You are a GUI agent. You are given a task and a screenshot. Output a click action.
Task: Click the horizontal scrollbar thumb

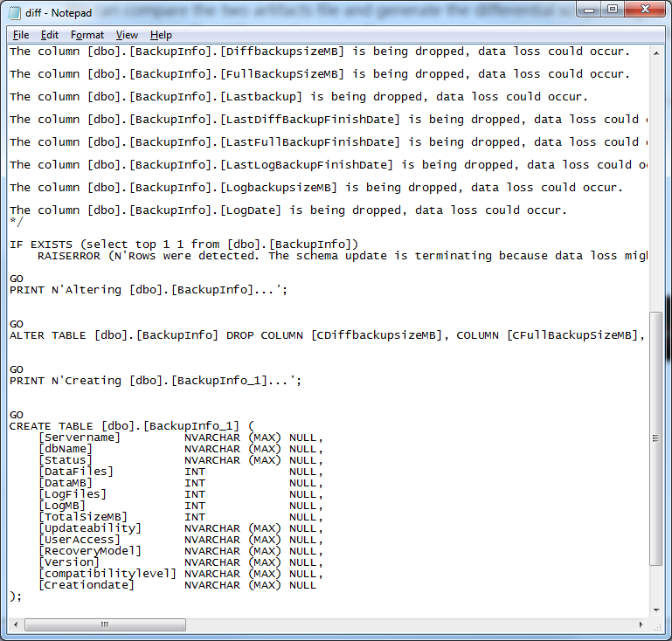point(105,625)
